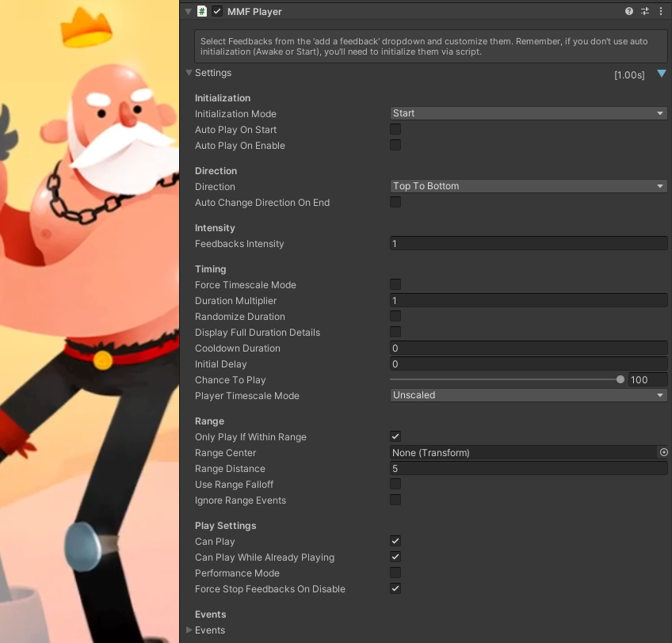Click the Cooldown Duration field
The height and width of the screenshot is (643, 672).
tap(528, 348)
